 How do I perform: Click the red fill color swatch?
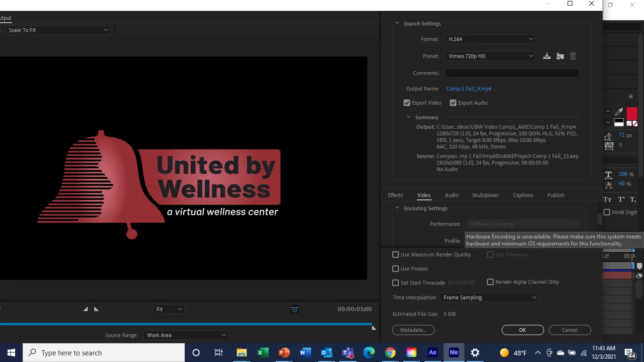click(x=632, y=113)
